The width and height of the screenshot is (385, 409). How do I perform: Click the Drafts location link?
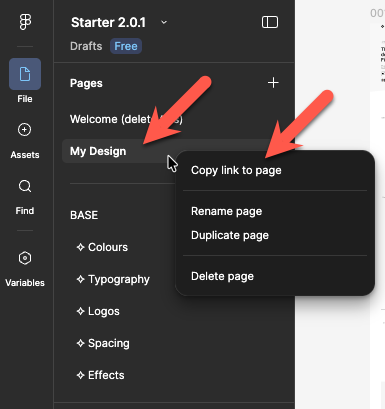pyautogui.click(x=86, y=46)
